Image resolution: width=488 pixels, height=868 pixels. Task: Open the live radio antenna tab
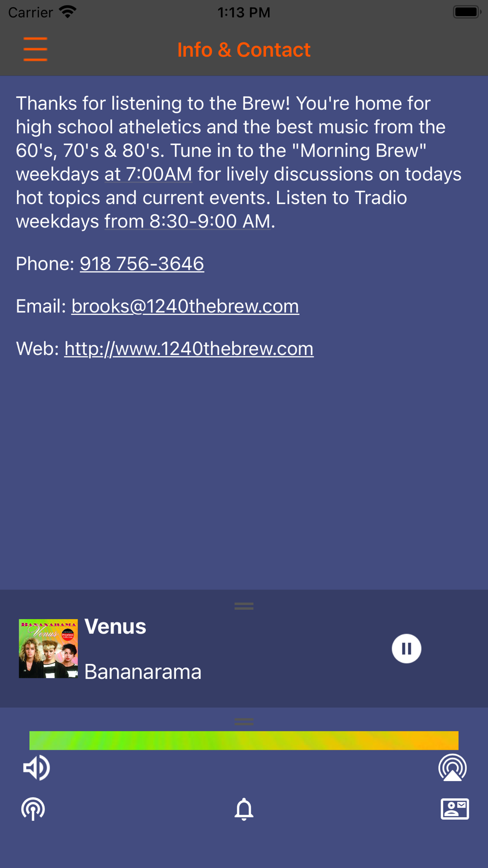click(33, 809)
